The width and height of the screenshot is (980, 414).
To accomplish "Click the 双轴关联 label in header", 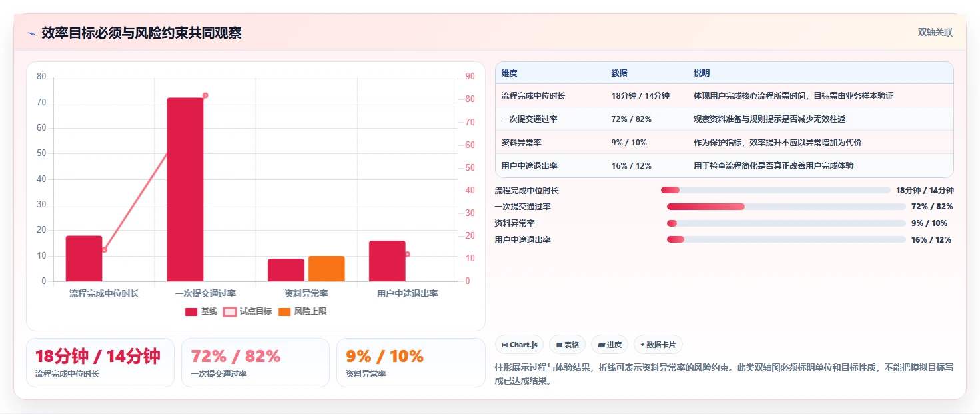I will point(935,33).
